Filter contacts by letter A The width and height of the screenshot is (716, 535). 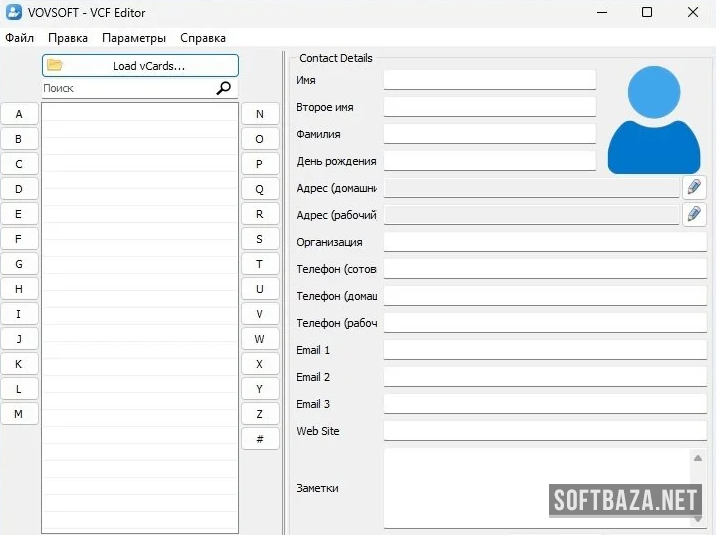click(19, 114)
